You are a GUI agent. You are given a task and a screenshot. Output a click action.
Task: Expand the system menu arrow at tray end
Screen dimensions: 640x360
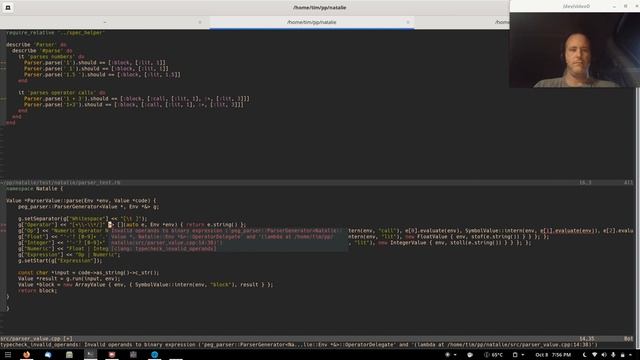(x=631, y=355)
